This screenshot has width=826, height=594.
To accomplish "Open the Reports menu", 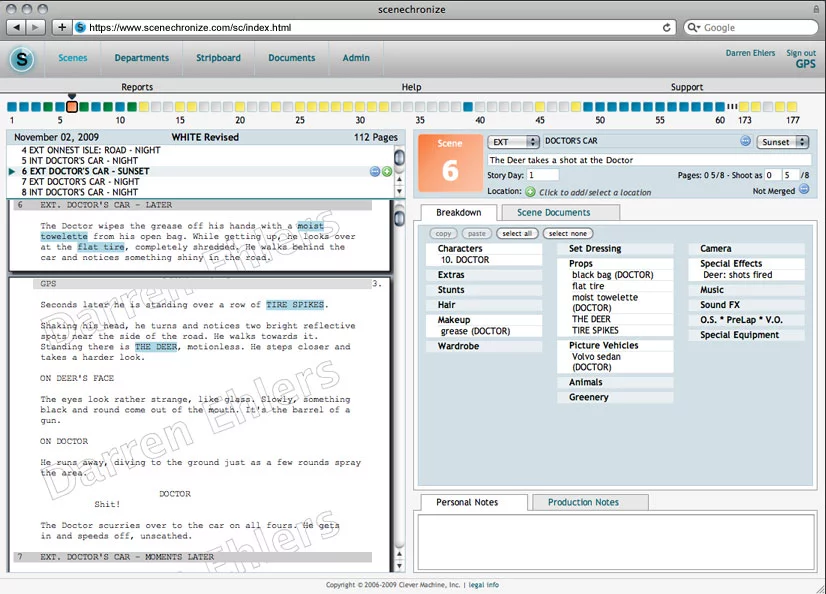I will (x=137, y=87).
